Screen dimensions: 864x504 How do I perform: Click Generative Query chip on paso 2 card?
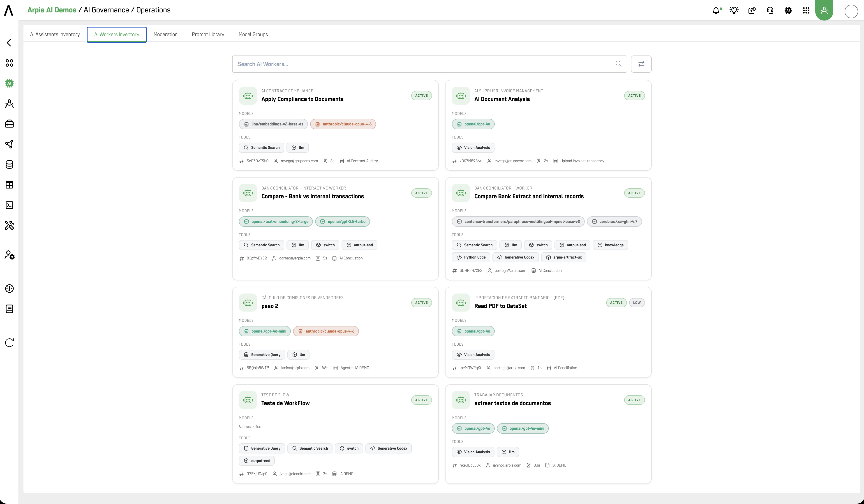coord(262,354)
